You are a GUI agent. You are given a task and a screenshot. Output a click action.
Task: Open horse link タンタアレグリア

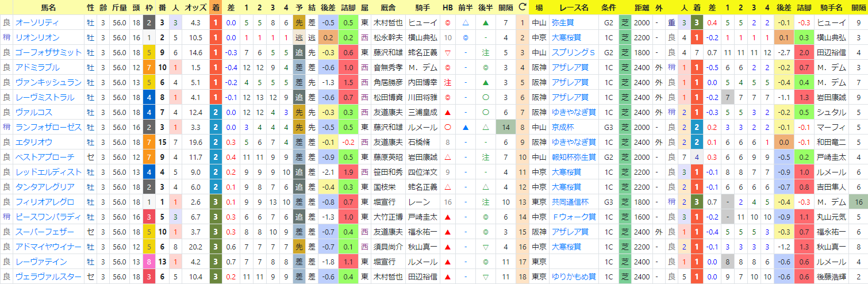click(x=45, y=187)
